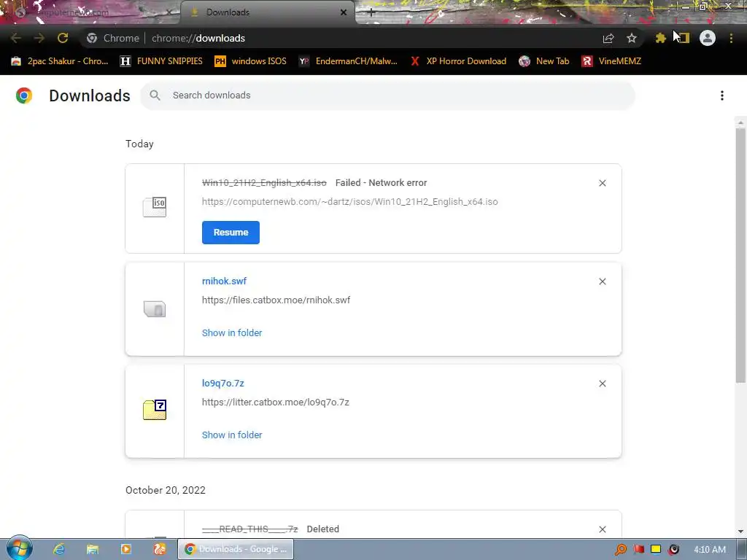Remove lo9q7o.7z entry from list

click(x=602, y=384)
